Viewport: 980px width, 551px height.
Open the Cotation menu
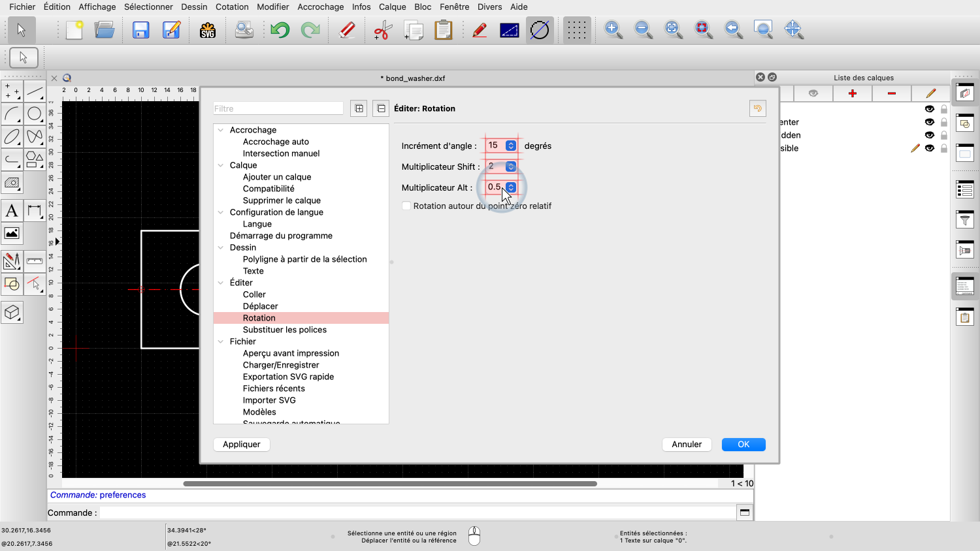click(x=232, y=7)
